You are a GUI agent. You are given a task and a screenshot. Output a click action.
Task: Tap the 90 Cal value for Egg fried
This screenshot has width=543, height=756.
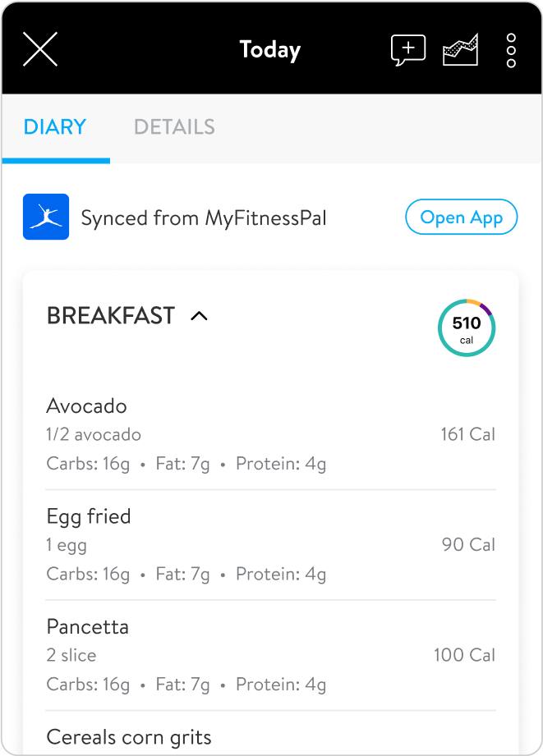[468, 544]
